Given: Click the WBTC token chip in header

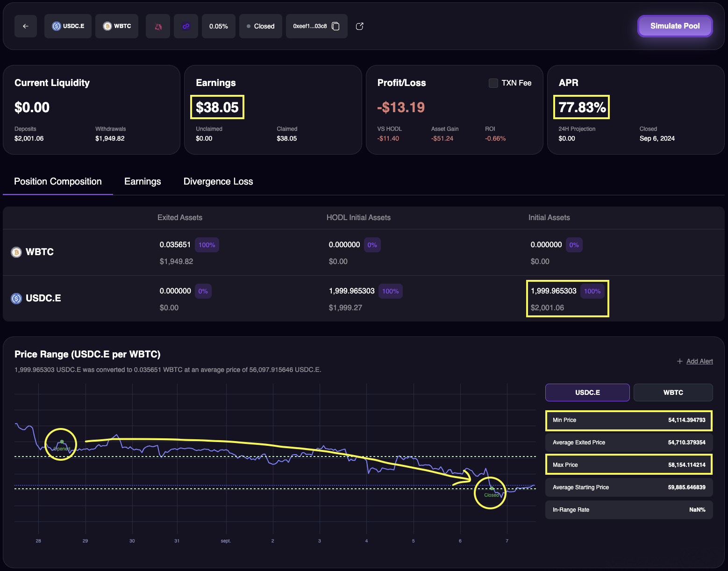Looking at the screenshot, I should [x=117, y=26].
